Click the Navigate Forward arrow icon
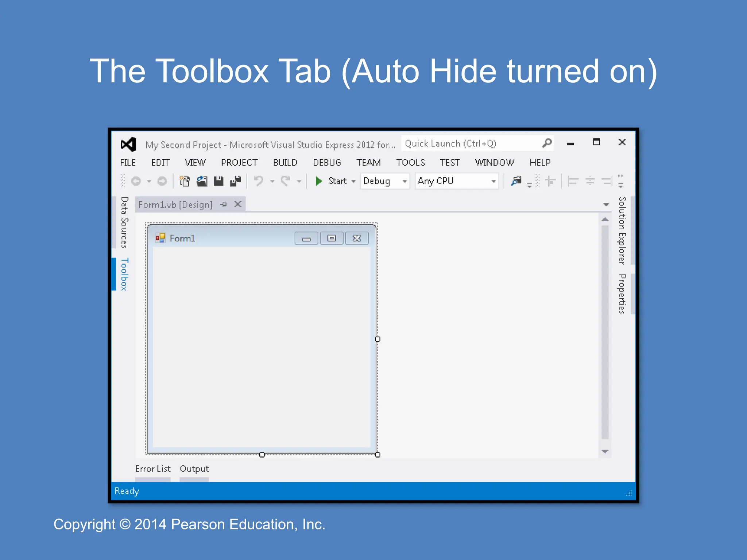 (x=162, y=181)
